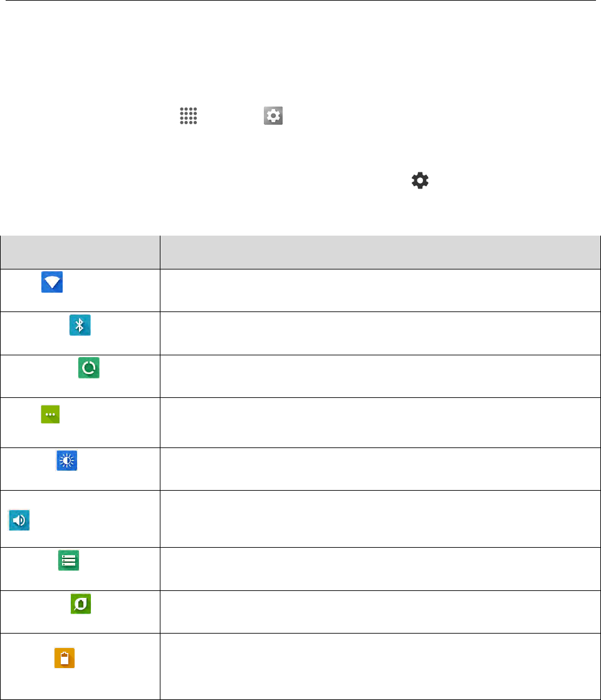
Task: Click the gray header cell above icon column
Action: (80, 252)
